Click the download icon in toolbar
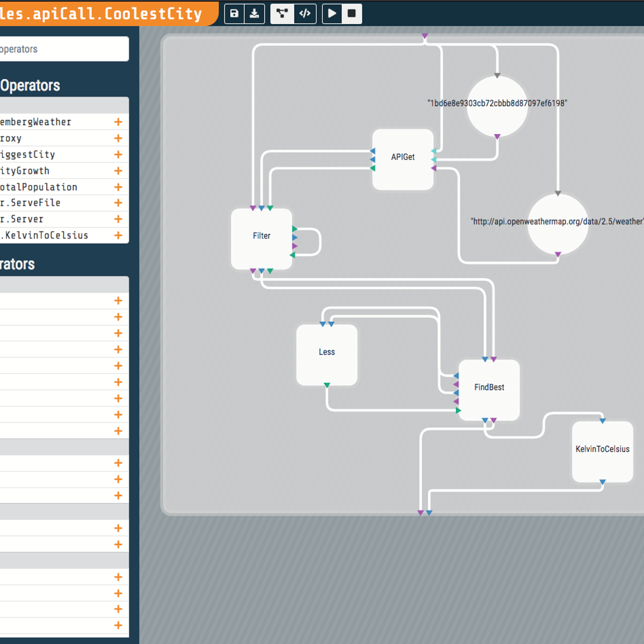Screen dimensions: 644x644 click(254, 13)
